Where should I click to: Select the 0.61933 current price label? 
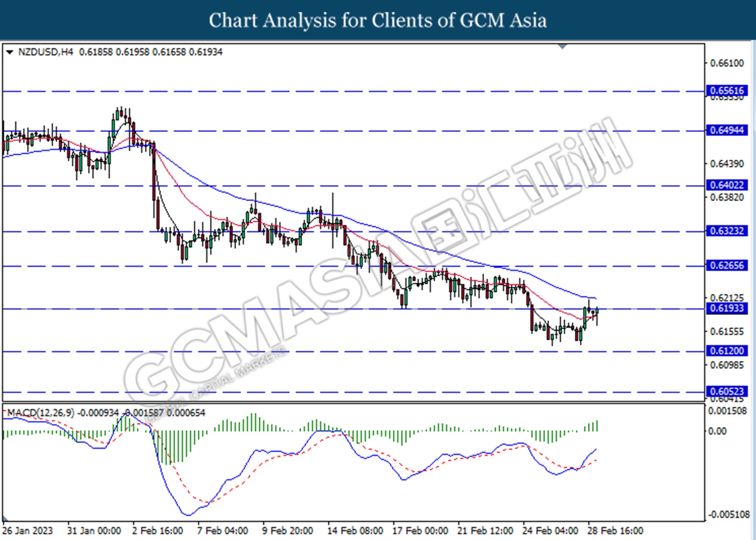click(x=727, y=308)
